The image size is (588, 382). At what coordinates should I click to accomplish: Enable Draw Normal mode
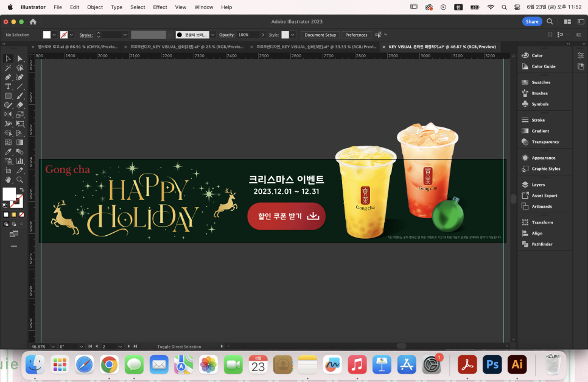[x=6, y=224]
